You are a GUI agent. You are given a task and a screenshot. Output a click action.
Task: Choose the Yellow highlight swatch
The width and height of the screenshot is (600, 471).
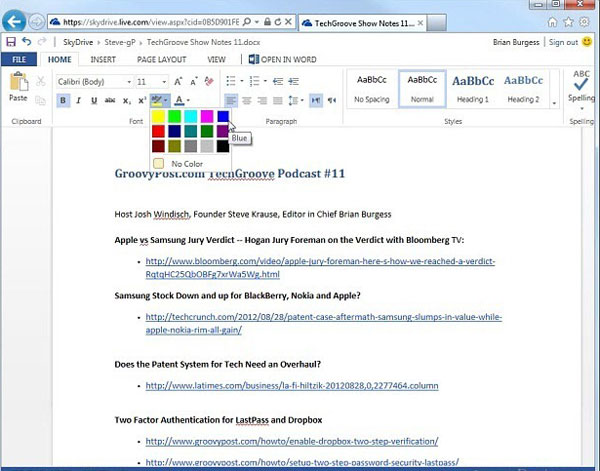point(158,116)
